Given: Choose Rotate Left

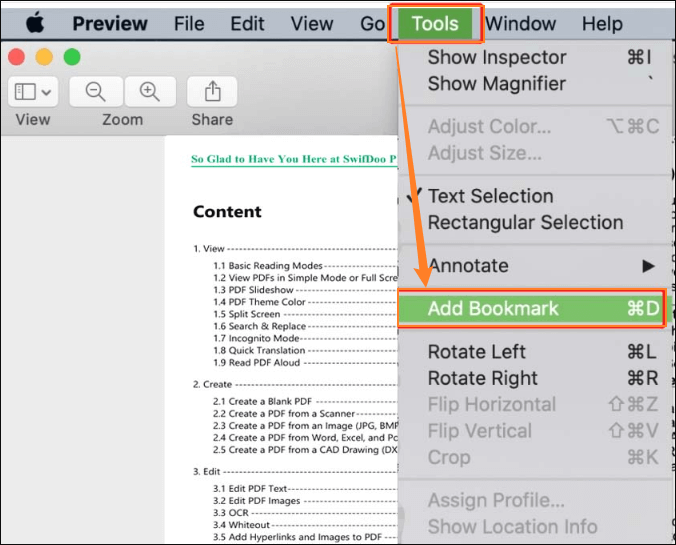Looking at the screenshot, I should (535, 352).
